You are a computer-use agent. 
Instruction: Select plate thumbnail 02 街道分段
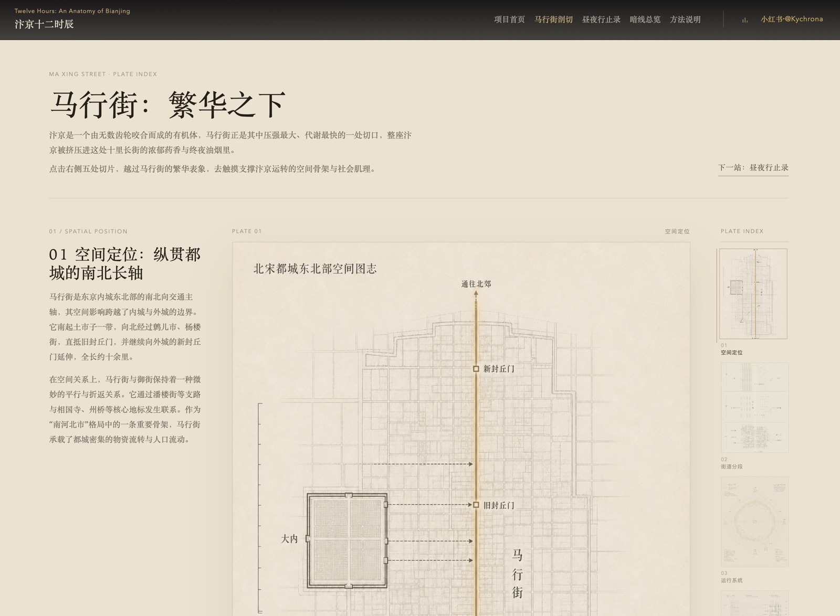[x=754, y=408]
